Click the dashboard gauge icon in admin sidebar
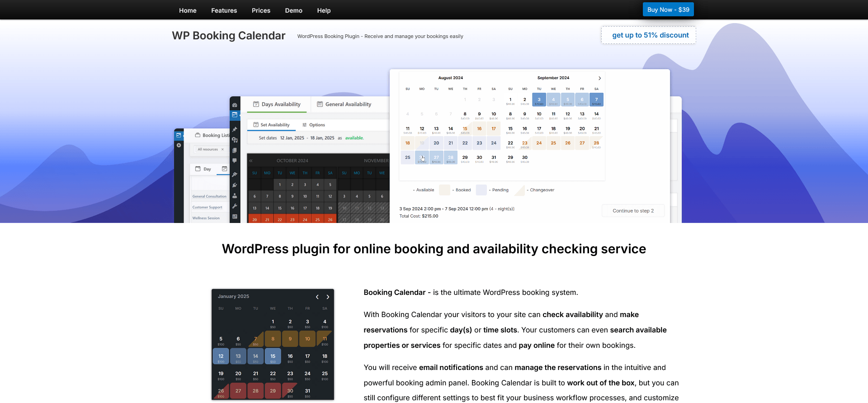The height and width of the screenshot is (403, 868). point(235,105)
